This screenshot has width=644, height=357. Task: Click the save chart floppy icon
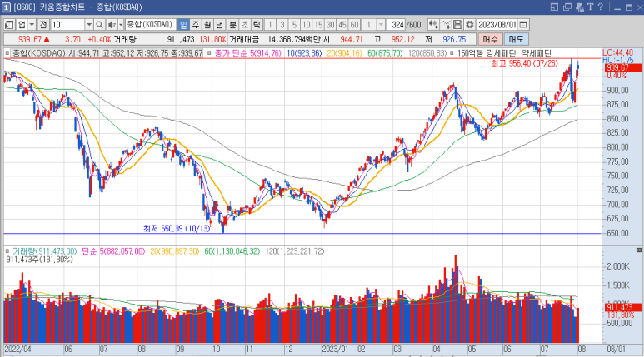(x=457, y=25)
